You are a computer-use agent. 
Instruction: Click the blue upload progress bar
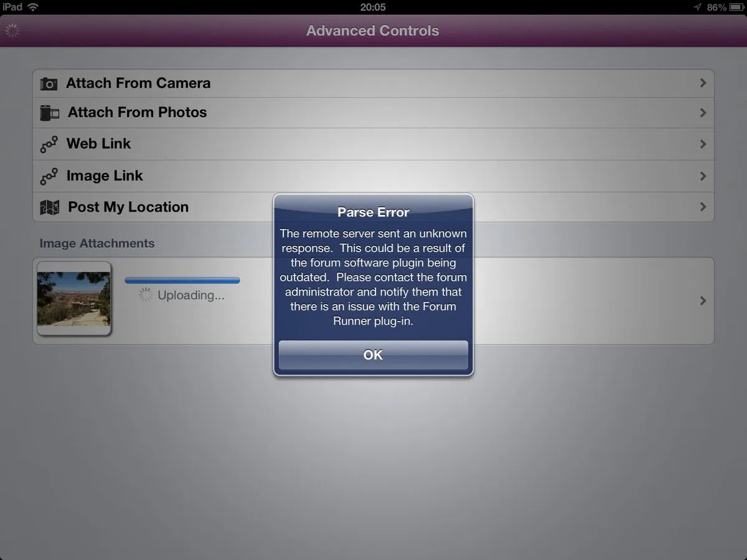(182, 281)
